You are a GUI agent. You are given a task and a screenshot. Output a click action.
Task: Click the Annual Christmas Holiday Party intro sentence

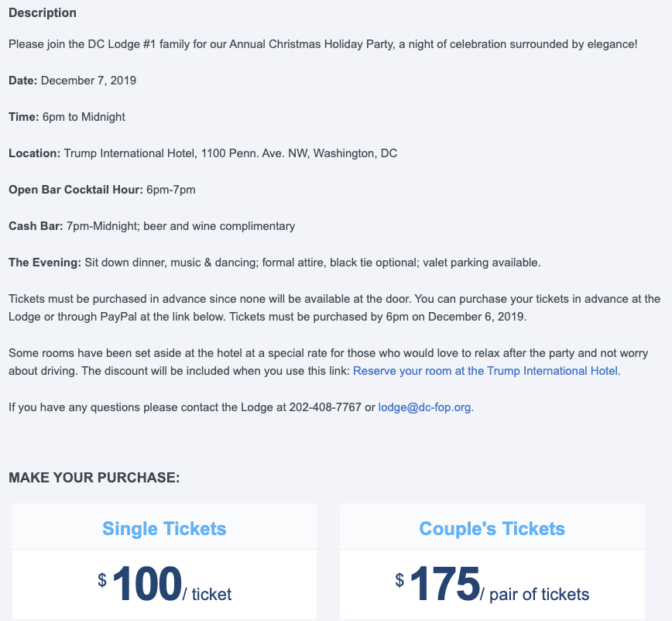pyautogui.click(x=323, y=44)
